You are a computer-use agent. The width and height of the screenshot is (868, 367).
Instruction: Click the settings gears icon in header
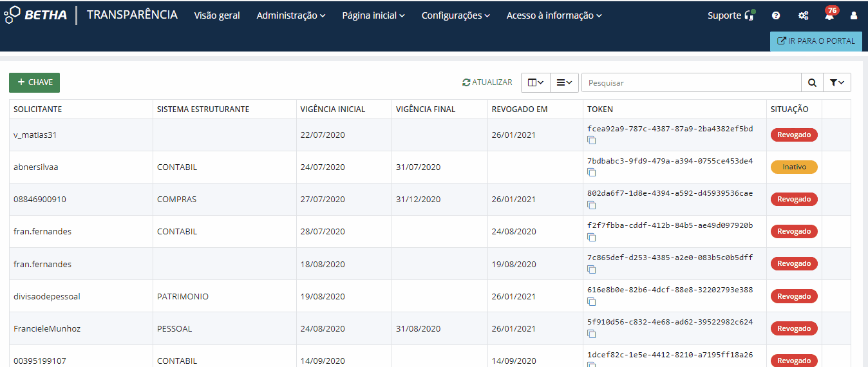(803, 15)
